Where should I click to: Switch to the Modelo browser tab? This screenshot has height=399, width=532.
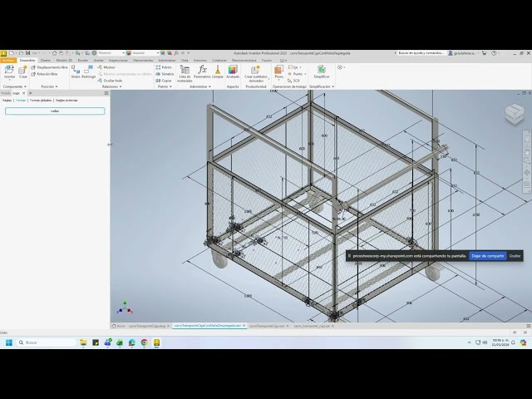tap(6, 93)
